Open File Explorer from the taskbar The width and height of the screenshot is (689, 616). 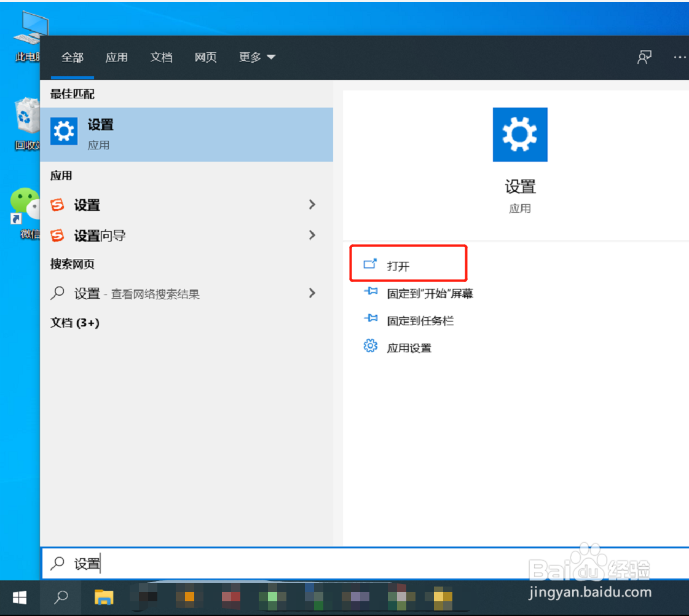coord(104,597)
